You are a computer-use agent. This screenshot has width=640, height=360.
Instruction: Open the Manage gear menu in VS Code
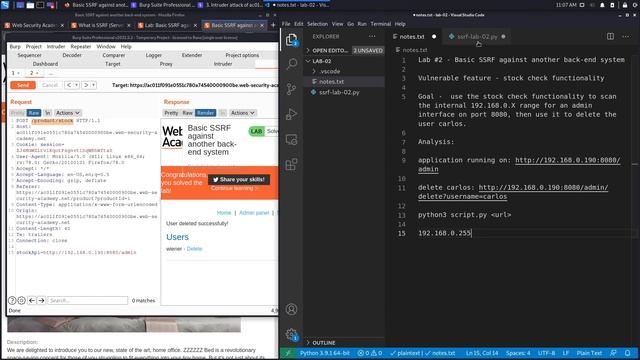[291, 334]
